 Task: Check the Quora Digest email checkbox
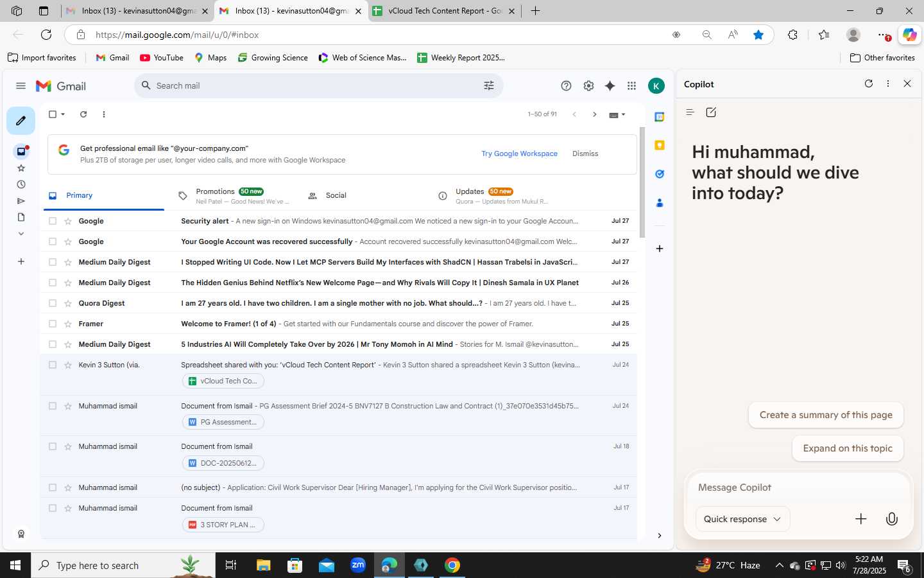pos(53,303)
